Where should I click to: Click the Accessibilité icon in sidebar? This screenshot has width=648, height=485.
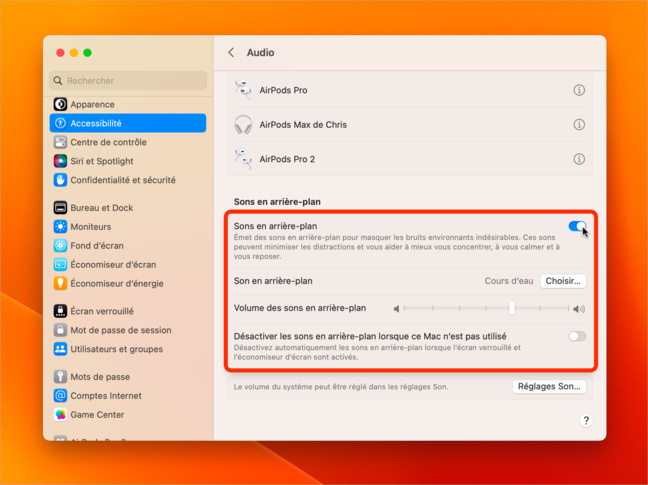(60, 123)
